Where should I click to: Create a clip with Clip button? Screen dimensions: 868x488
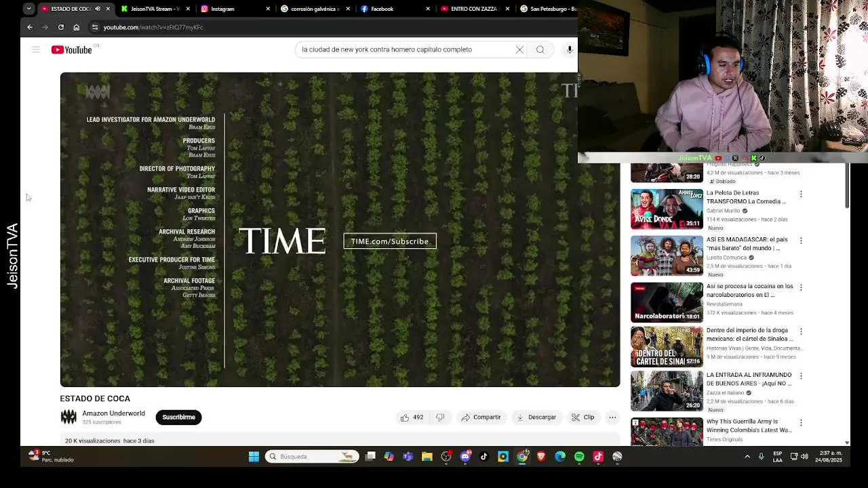583,418
